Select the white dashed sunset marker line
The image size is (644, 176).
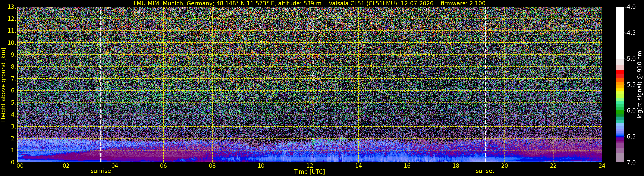point(485,85)
